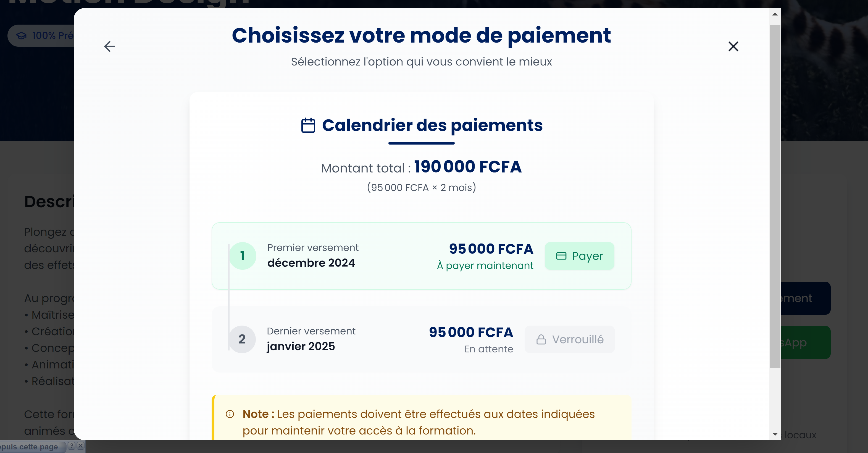
Task: Click the dialog's vertical scrollbar thumb
Action: [775, 195]
